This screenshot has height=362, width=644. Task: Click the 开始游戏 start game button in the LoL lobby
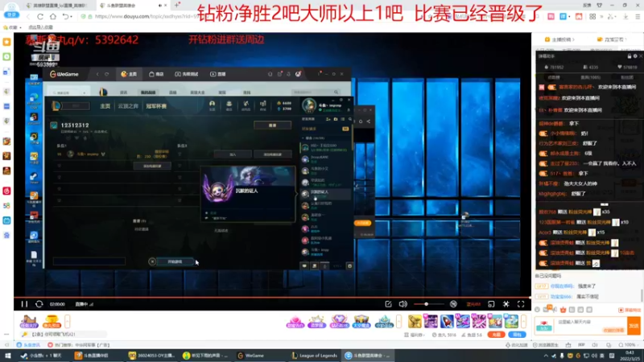point(175,261)
